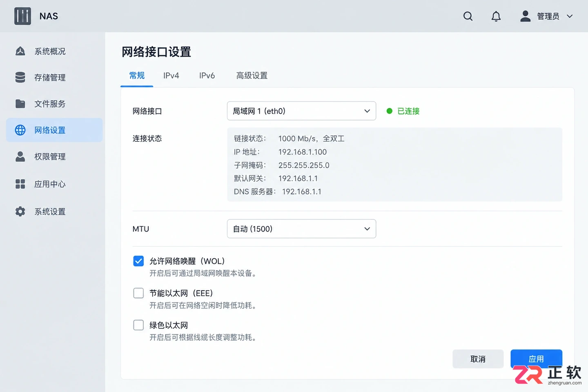The image size is (588, 392).
Task: Click the NAS logo icon
Action: 22,16
